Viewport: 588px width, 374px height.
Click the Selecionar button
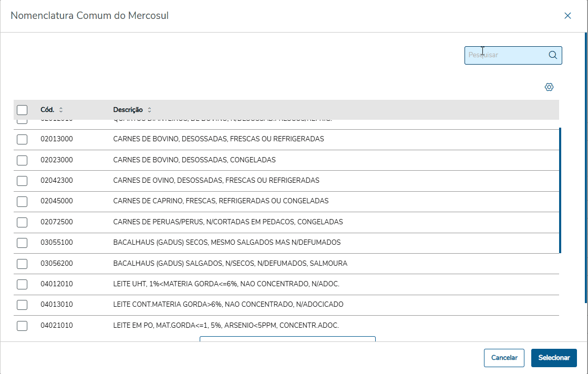pos(554,358)
